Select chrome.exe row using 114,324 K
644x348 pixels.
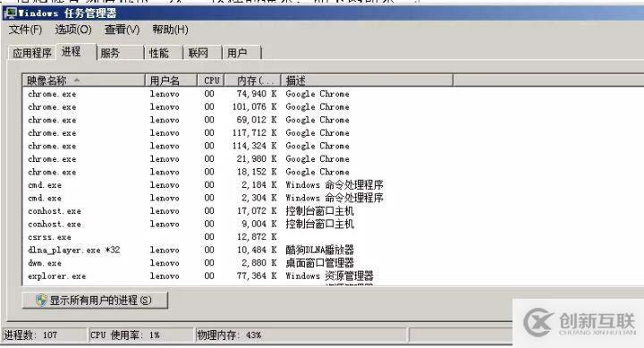(334, 146)
